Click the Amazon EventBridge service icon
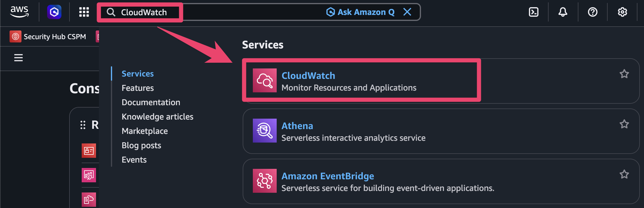644x208 pixels. click(264, 181)
